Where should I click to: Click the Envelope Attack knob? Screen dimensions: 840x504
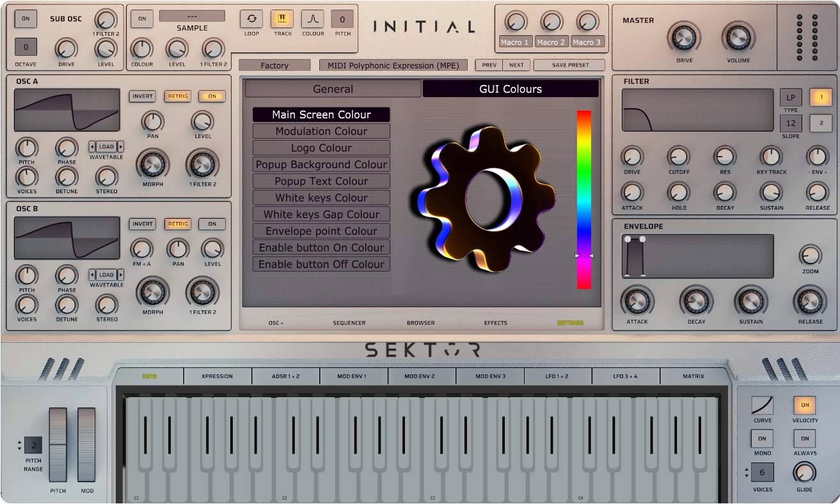[637, 301]
